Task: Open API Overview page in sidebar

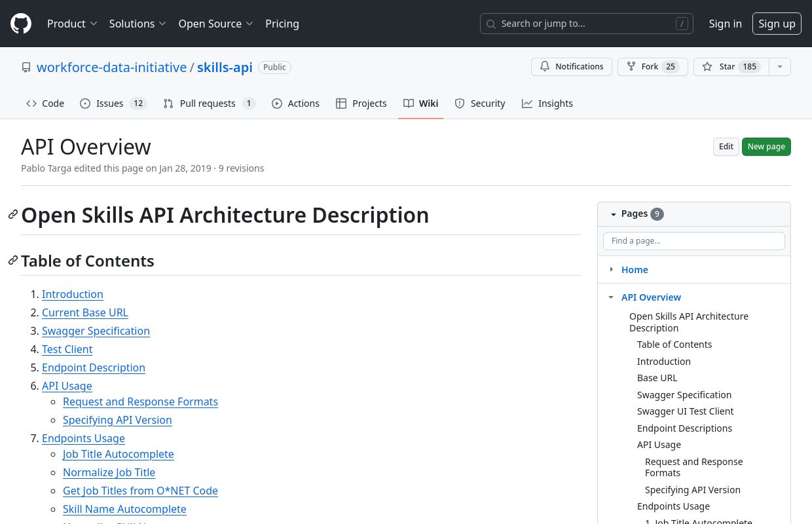Action: pos(651,297)
